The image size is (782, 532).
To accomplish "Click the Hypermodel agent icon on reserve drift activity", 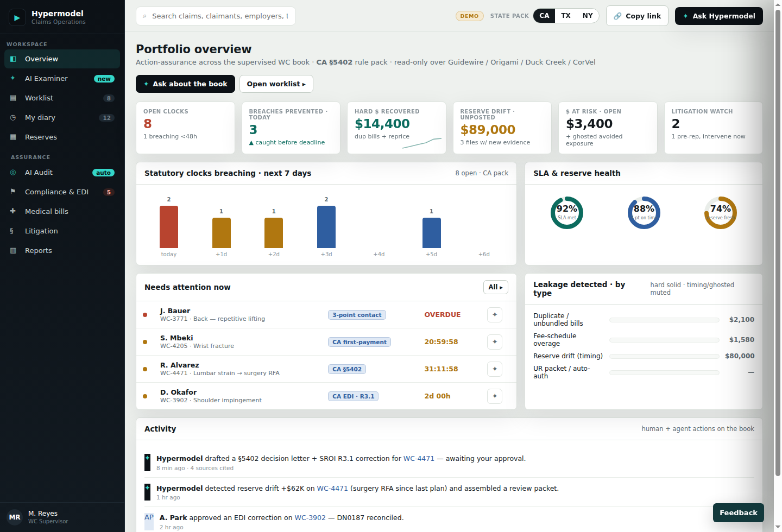I will (x=147, y=492).
